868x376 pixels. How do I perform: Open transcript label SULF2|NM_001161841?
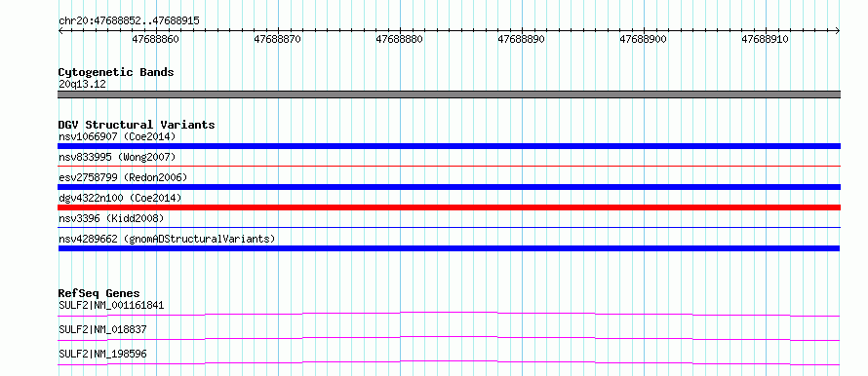tap(111, 305)
